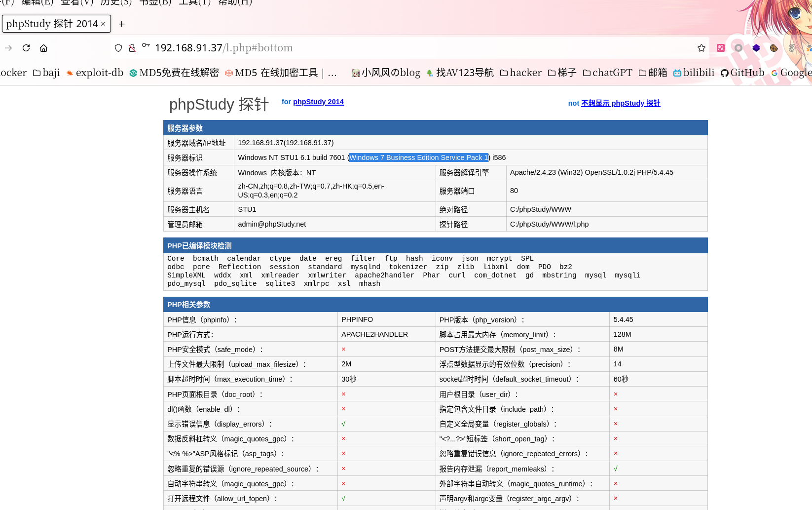Open the cookie extension icon

pyautogui.click(x=774, y=48)
